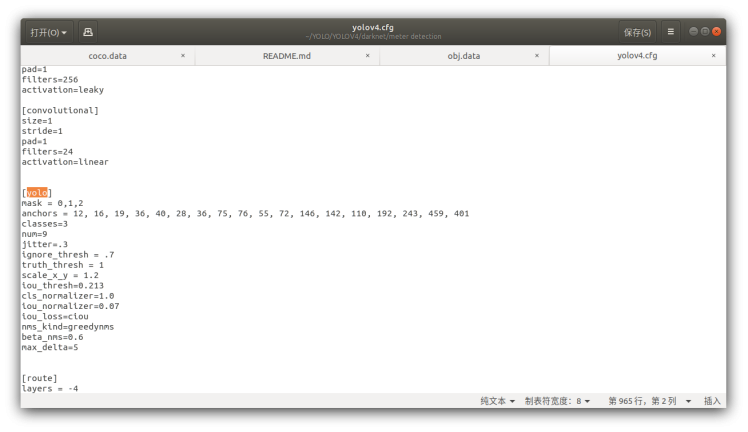Click the max_delta=5 line

[x=50, y=348]
